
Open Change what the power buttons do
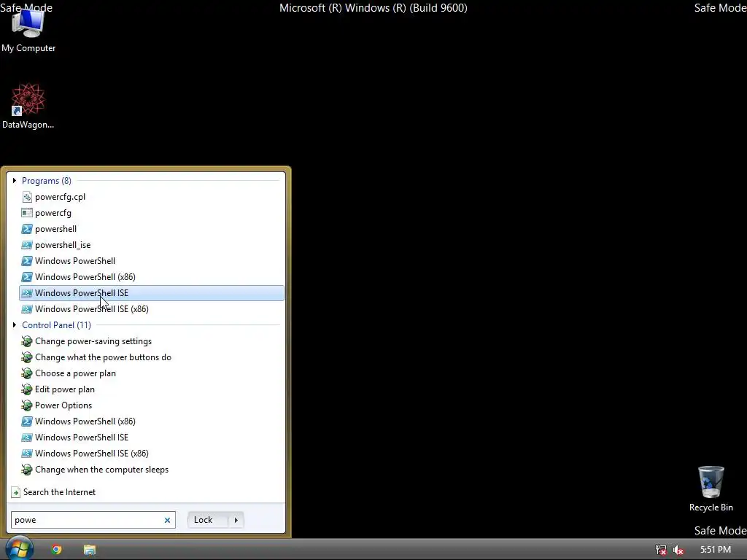point(152,357)
